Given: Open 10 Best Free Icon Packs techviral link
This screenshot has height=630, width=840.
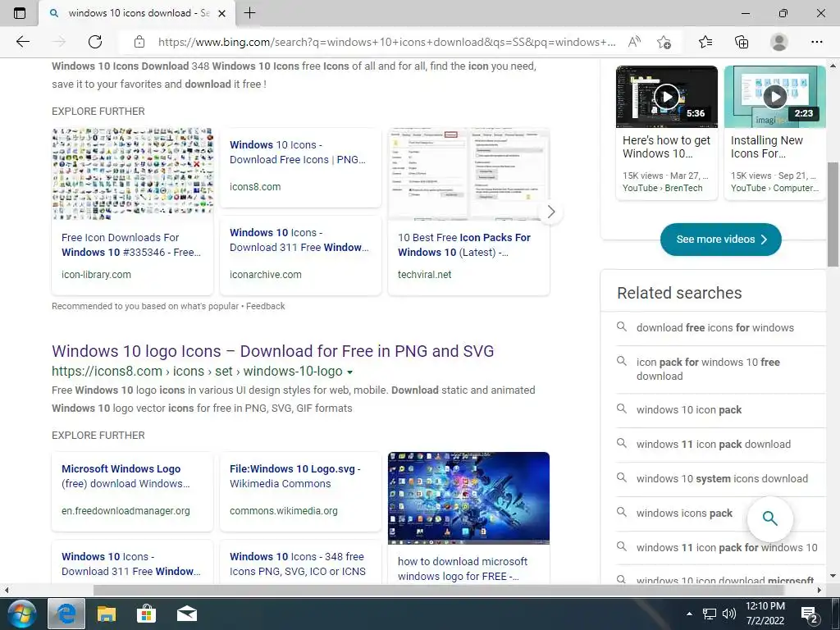Looking at the screenshot, I should point(464,244).
